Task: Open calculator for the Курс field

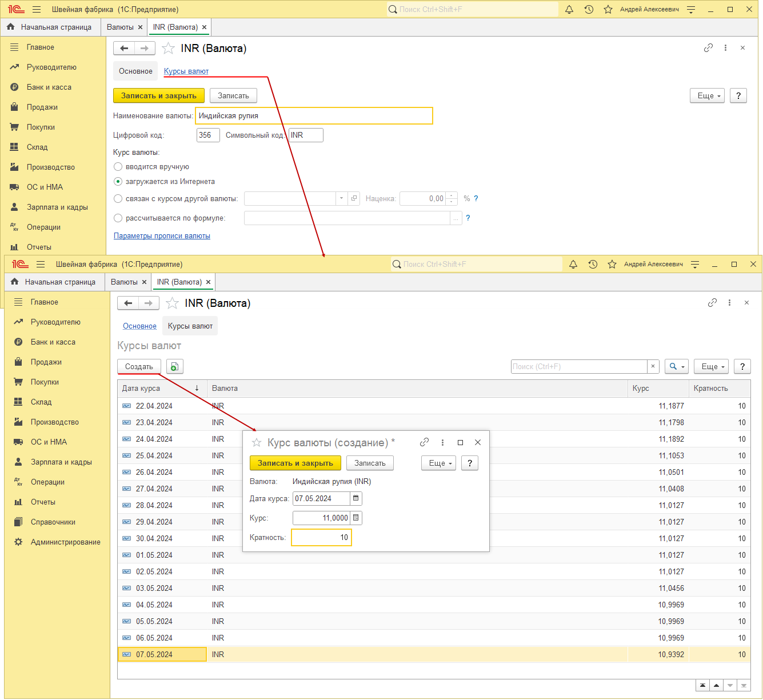Action: pos(355,518)
